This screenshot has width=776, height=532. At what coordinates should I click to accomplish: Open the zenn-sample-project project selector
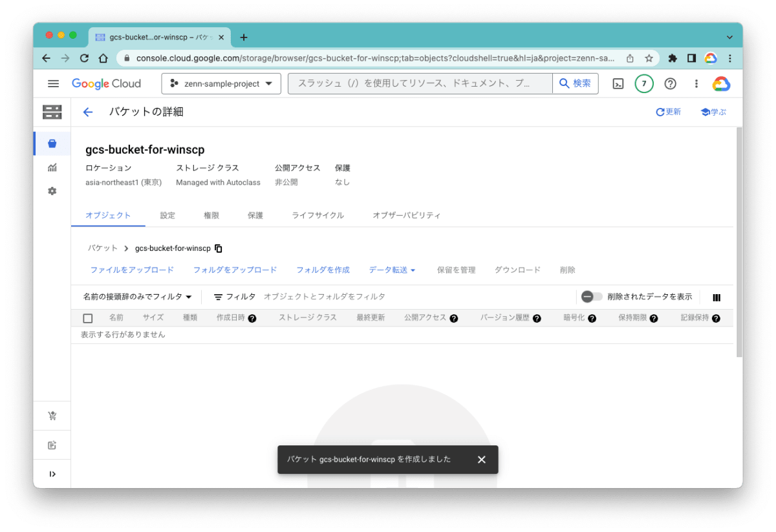(221, 83)
